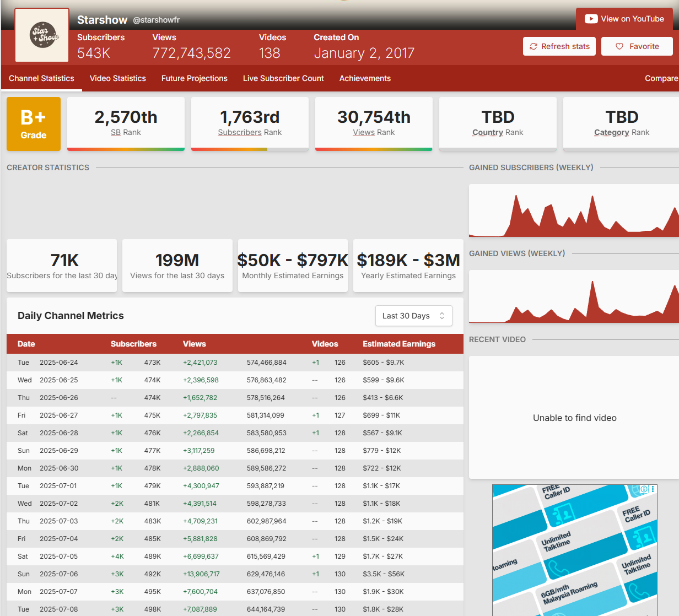Click the $605 - $9.7K earnings cell
Screen dimensions: 679x616
tap(384, 363)
